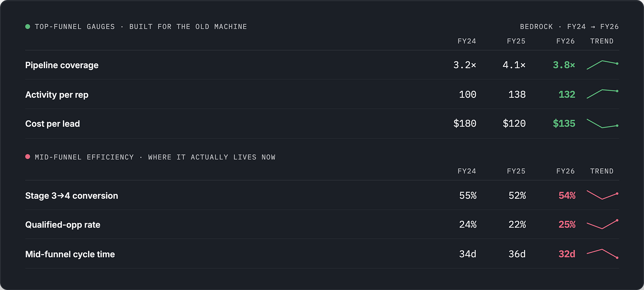Click the Qualified-opp rate trend sparkline
The width and height of the screenshot is (644, 290).
tap(602, 224)
